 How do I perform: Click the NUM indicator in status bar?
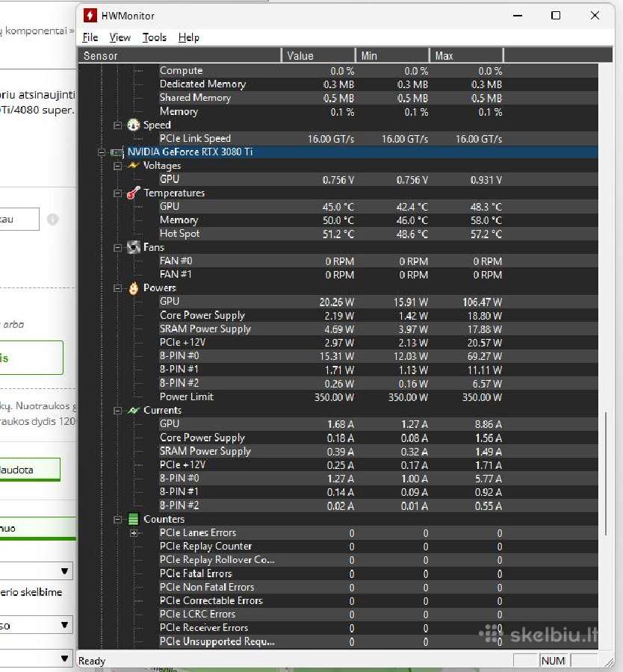coord(553,661)
